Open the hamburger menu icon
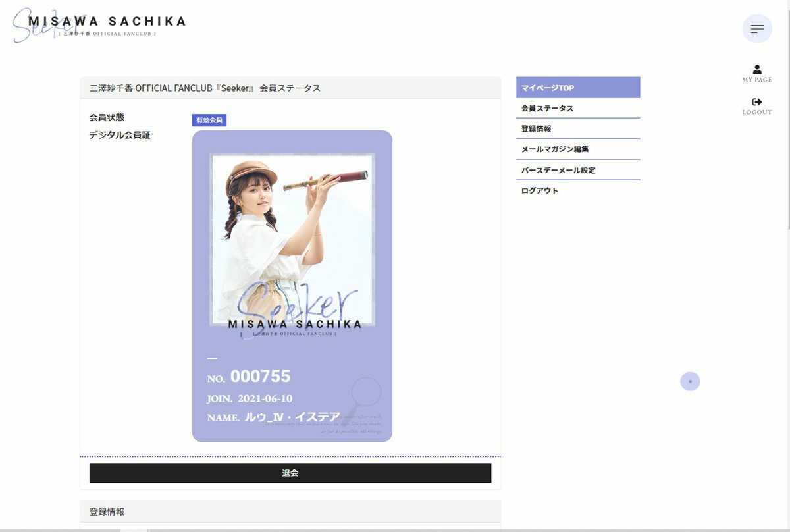790x532 pixels. point(757,29)
